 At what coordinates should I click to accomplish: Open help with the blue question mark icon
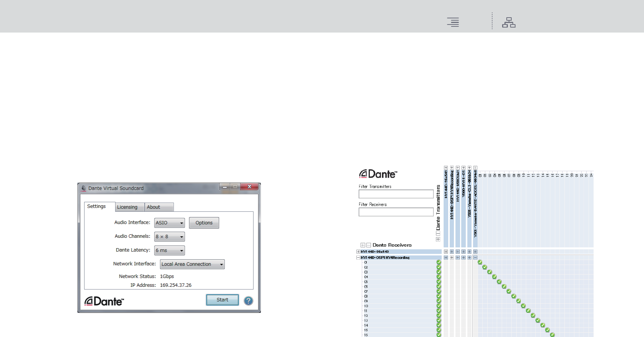click(x=249, y=301)
